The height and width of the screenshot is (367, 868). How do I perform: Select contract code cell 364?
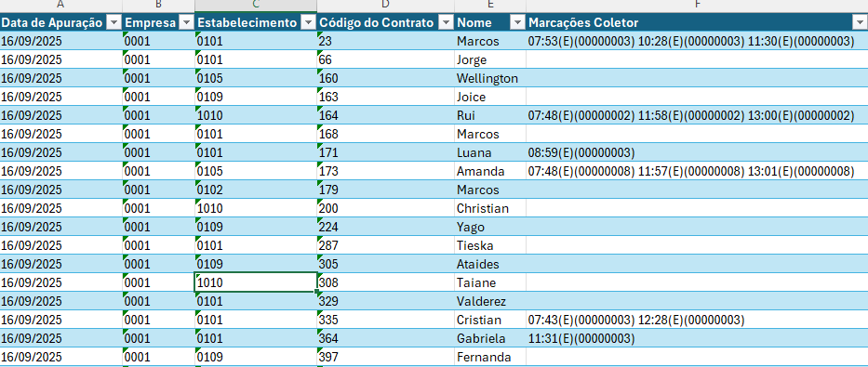(386, 338)
